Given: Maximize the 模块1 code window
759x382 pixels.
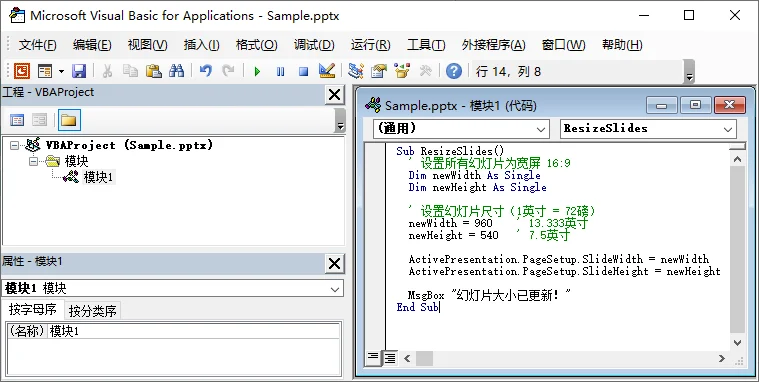Looking at the screenshot, I should [695, 105].
